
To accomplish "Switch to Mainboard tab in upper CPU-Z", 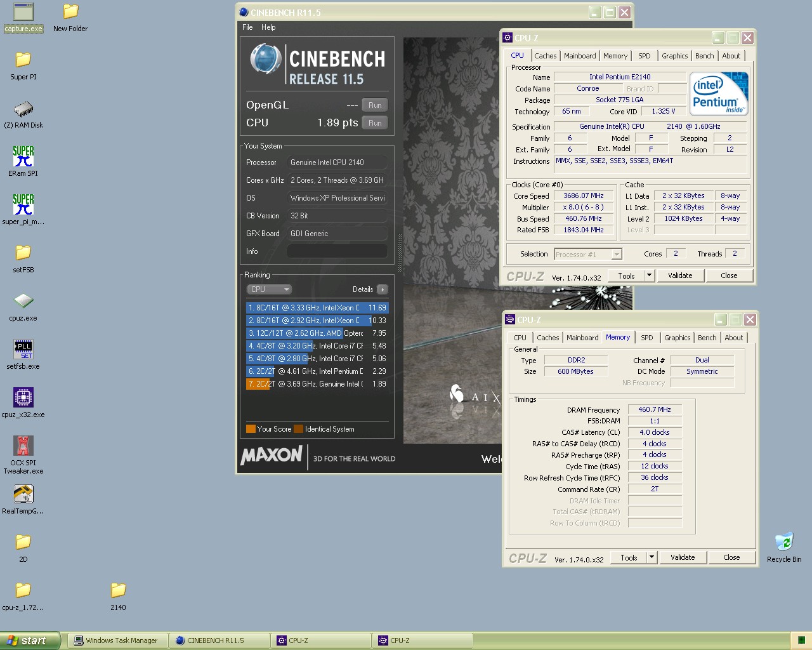I will click(580, 56).
